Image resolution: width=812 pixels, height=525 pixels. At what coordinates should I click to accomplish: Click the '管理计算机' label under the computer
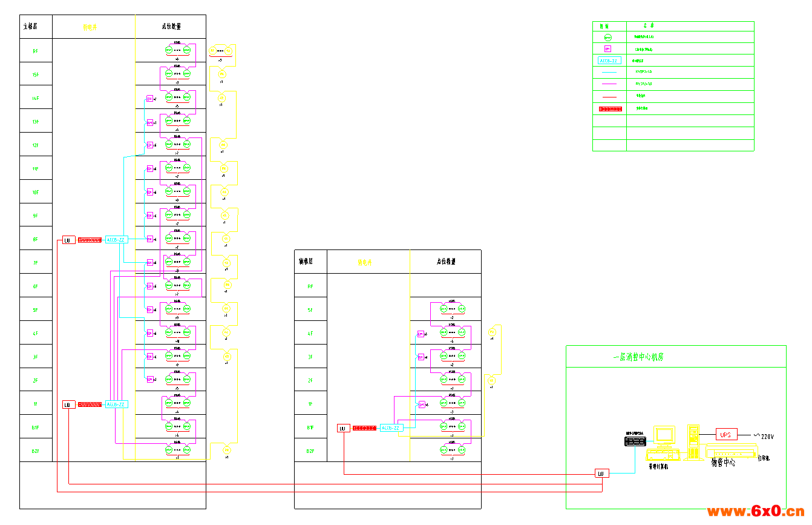(659, 467)
